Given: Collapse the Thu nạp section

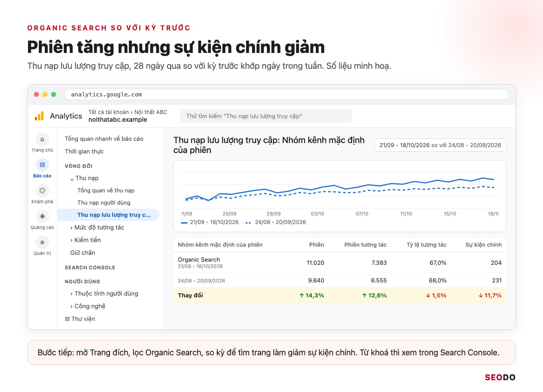Looking at the screenshot, I should [x=84, y=178].
